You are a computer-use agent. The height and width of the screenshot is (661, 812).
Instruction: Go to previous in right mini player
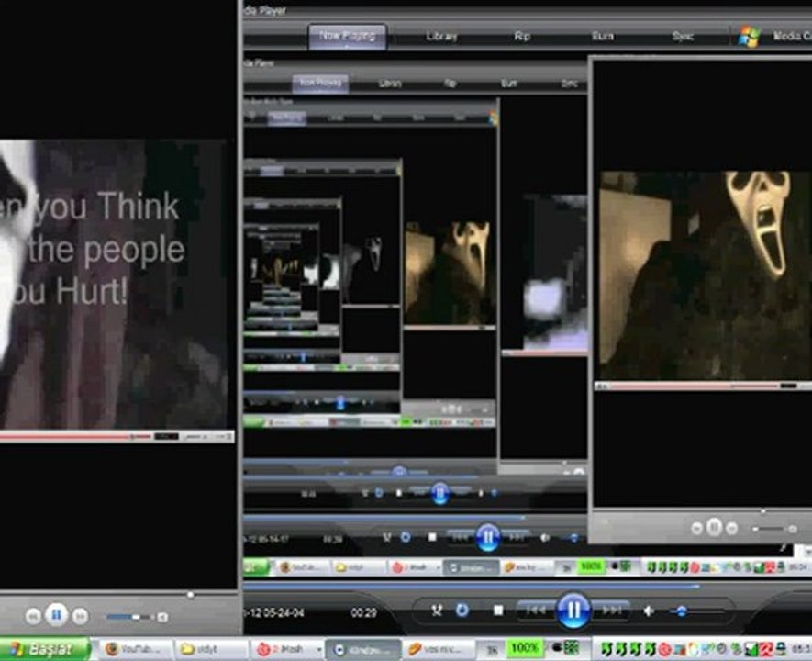(x=697, y=529)
